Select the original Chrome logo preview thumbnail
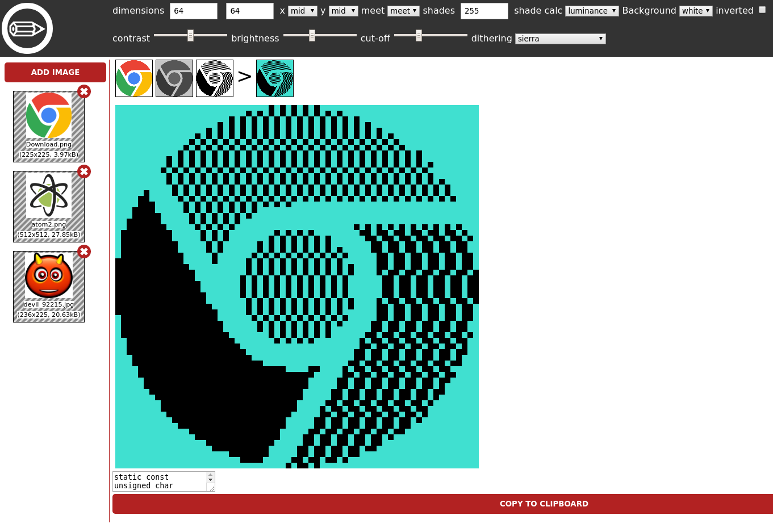Screen dimensions: 773x532 (133, 78)
